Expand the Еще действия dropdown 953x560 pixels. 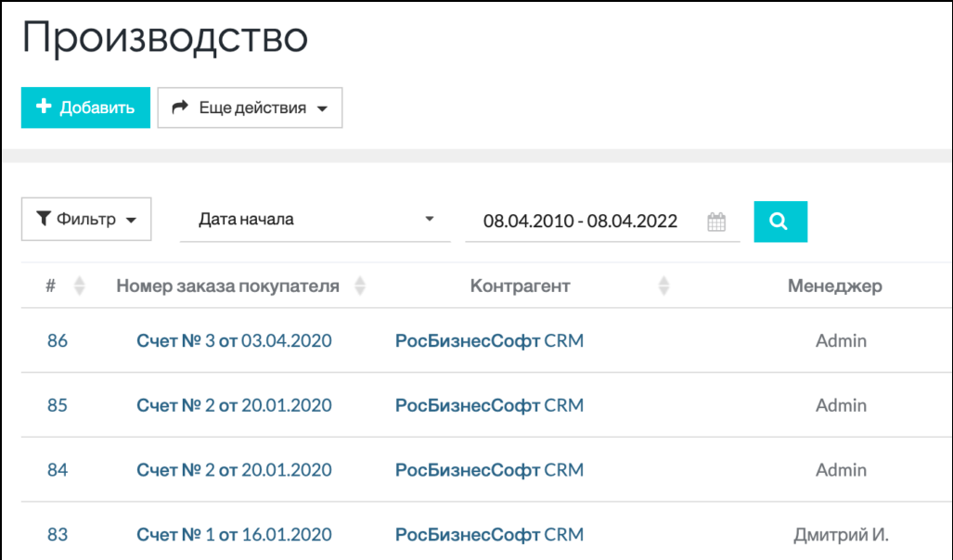point(250,108)
